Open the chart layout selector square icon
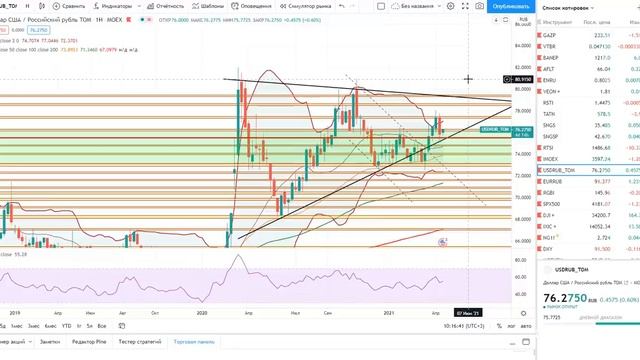 [x=381, y=6]
